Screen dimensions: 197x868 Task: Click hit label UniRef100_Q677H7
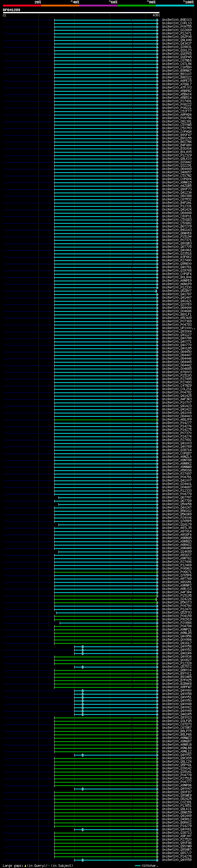point(177,498)
